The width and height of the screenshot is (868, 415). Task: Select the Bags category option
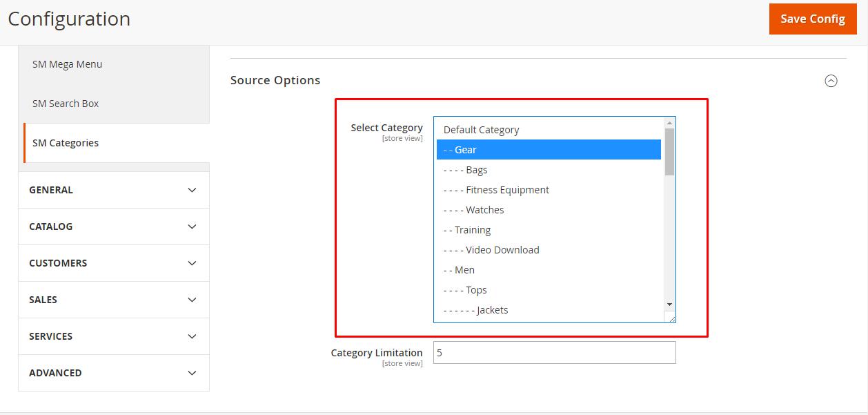tap(476, 170)
